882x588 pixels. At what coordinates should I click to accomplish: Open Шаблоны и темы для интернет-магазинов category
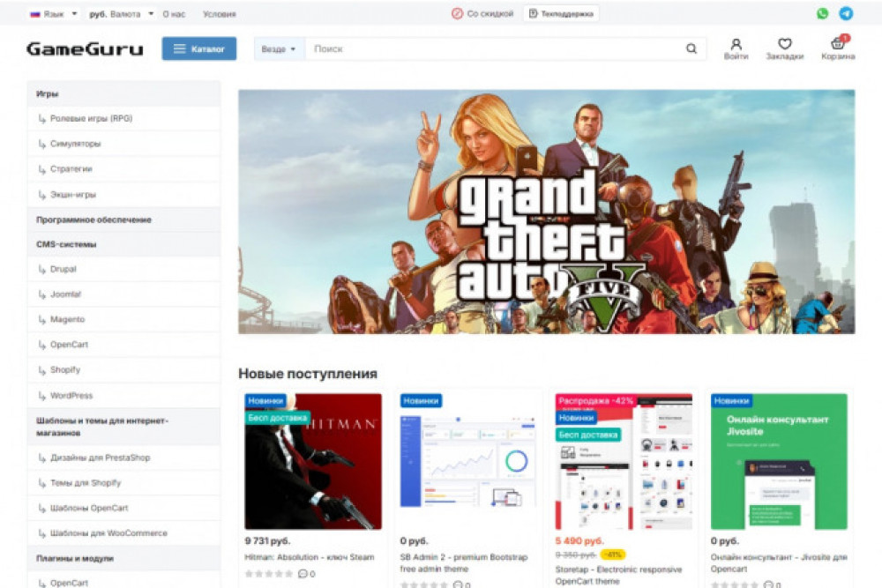click(x=123, y=427)
